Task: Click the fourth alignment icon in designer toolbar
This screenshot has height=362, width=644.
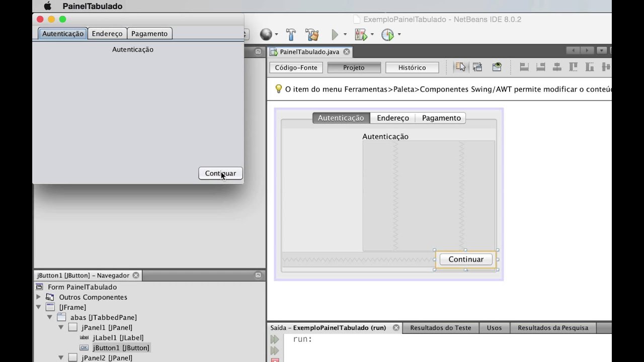Action: click(574, 67)
